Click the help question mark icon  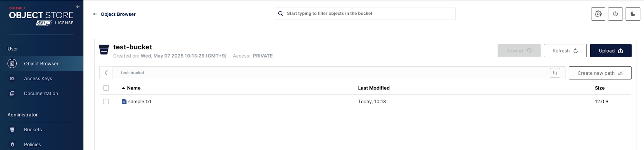click(615, 14)
